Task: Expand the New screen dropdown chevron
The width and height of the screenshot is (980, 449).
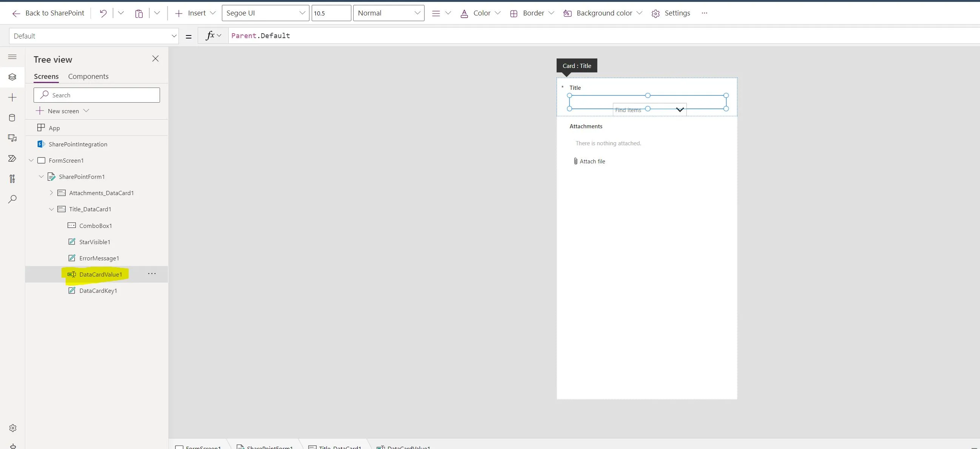Action: pyautogui.click(x=87, y=111)
